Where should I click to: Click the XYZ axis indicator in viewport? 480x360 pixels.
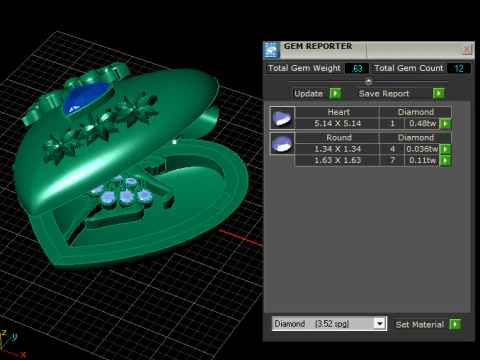[13, 343]
